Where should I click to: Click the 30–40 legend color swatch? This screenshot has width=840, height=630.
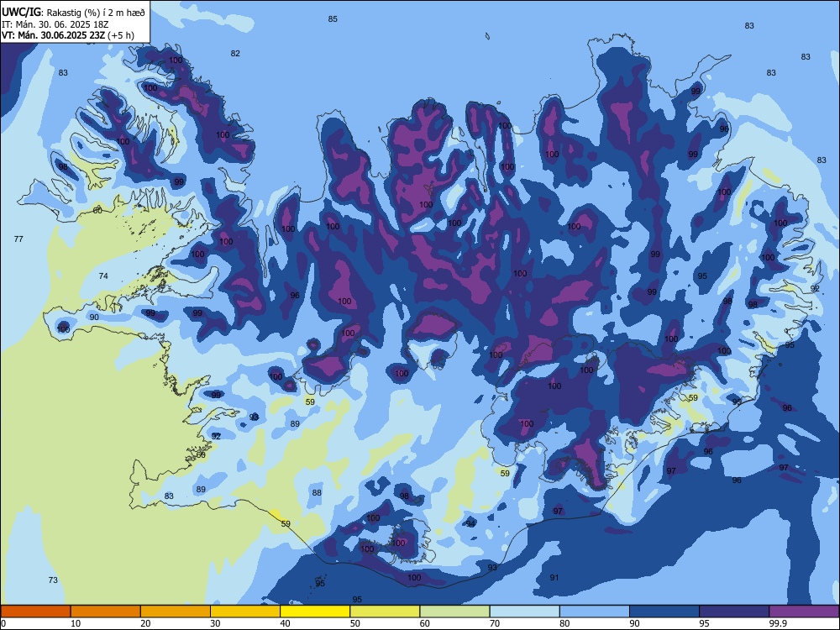(x=245, y=612)
